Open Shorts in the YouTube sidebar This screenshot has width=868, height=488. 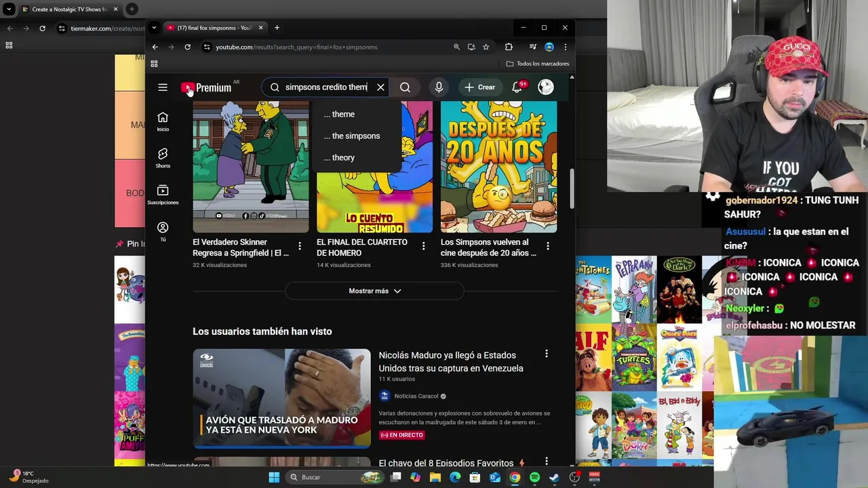[163, 159]
